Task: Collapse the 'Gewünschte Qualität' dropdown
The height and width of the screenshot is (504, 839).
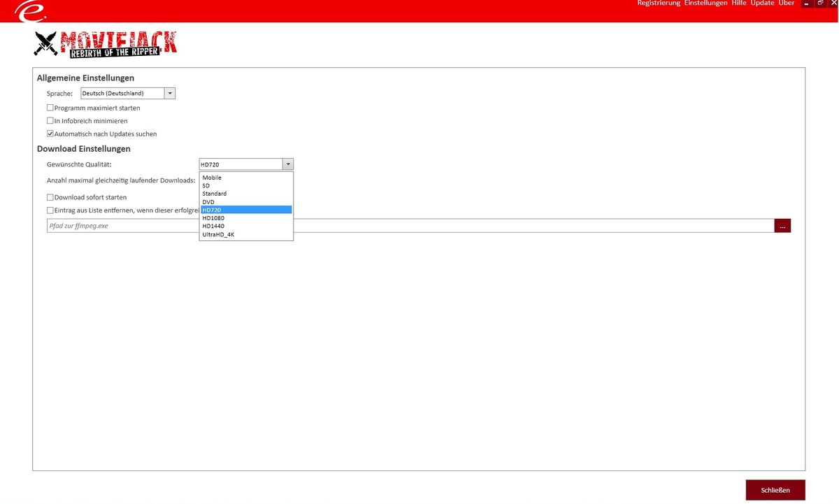Action: 287,164
